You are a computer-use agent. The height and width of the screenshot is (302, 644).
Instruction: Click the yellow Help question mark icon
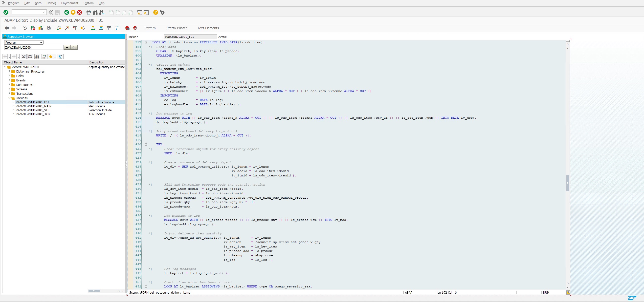click(155, 12)
